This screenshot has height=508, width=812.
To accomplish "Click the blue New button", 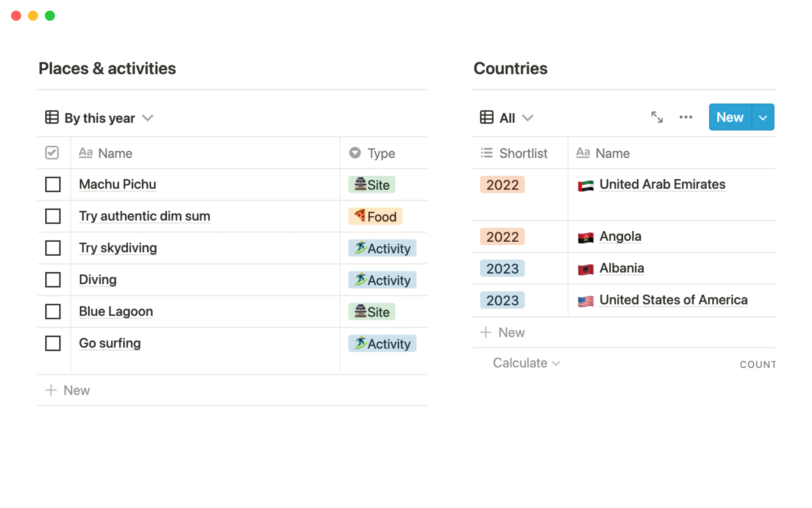I will tap(730, 117).
